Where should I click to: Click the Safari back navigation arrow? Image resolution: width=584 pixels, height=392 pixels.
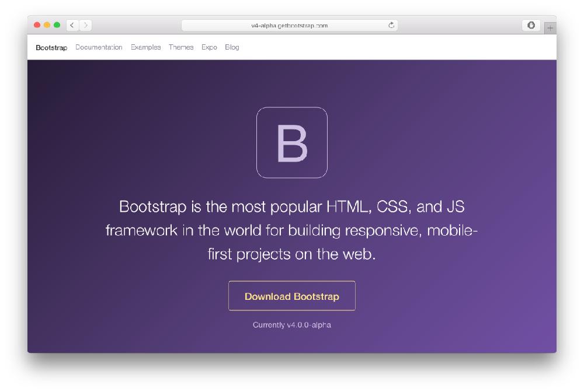(71, 25)
